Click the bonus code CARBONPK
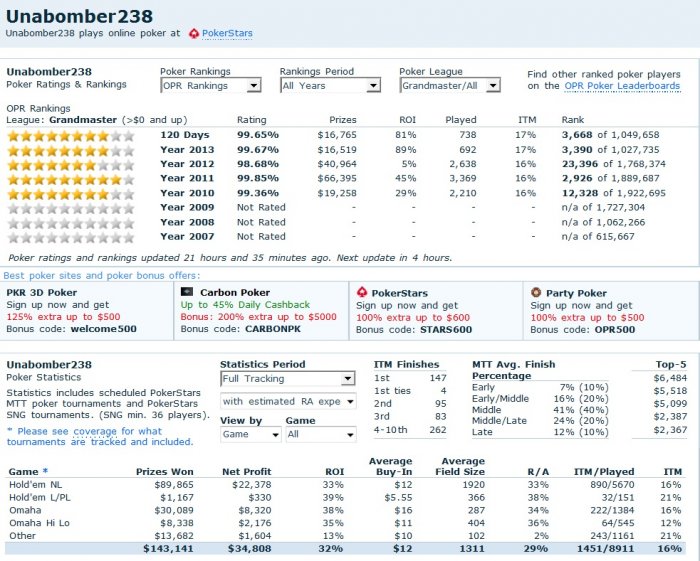700x561 pixels. click(x=273, y=329)
